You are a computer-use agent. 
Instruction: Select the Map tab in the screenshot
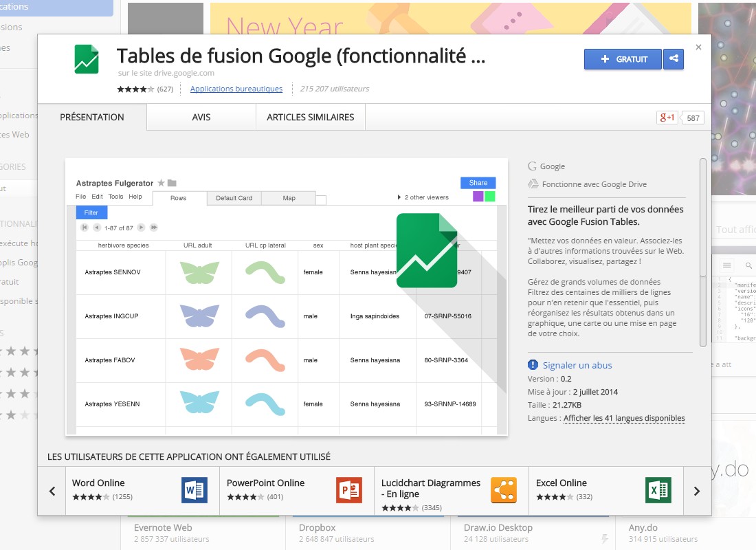289,198
